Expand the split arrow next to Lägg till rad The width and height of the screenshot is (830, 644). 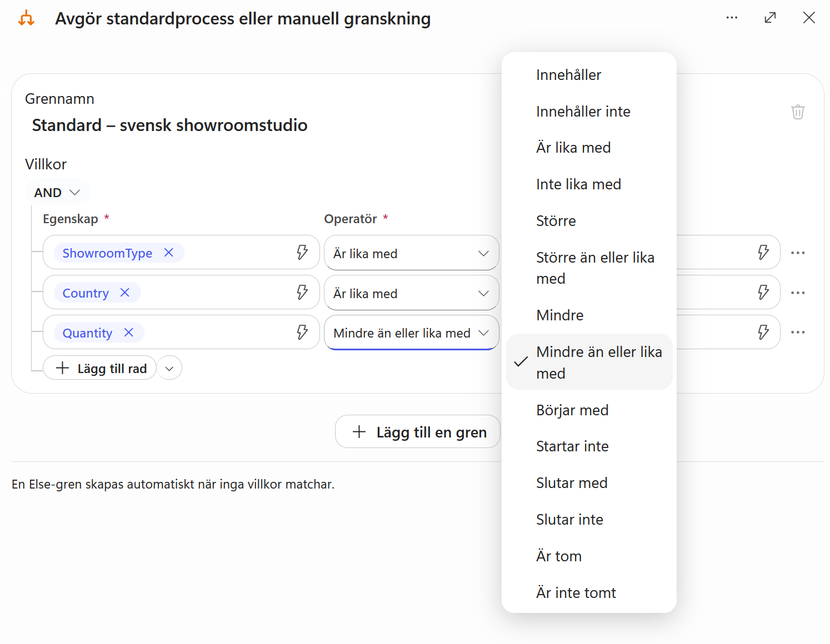click(x=169, y=368)
